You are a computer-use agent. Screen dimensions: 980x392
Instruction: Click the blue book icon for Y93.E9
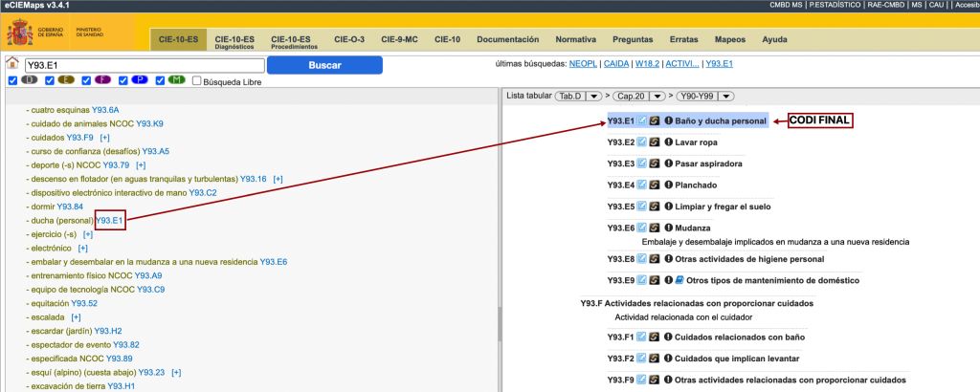pos(679,280)
